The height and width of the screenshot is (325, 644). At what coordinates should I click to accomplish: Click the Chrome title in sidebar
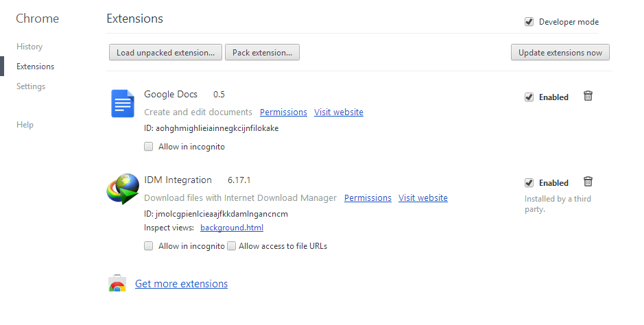pyautogui.click(x=37, y=19)
